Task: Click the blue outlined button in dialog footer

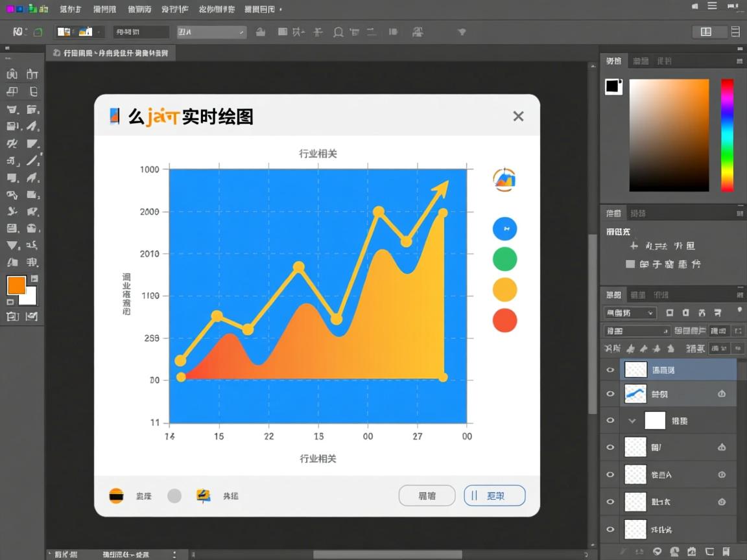Action: tap(494, 496)
